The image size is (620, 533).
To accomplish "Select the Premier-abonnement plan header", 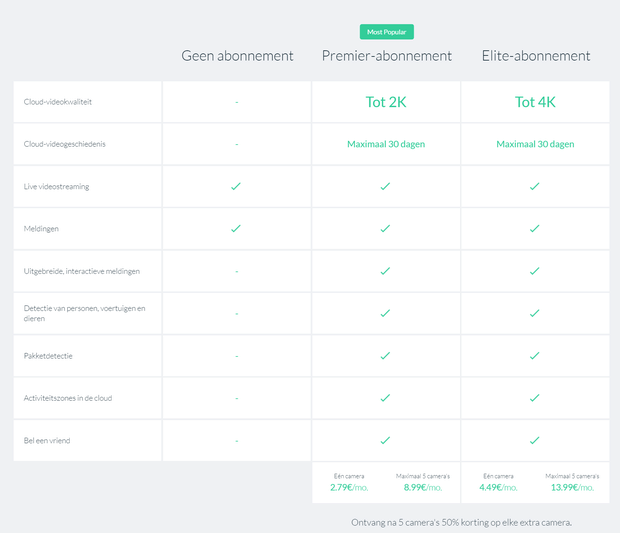I will (x=386, y=56).
